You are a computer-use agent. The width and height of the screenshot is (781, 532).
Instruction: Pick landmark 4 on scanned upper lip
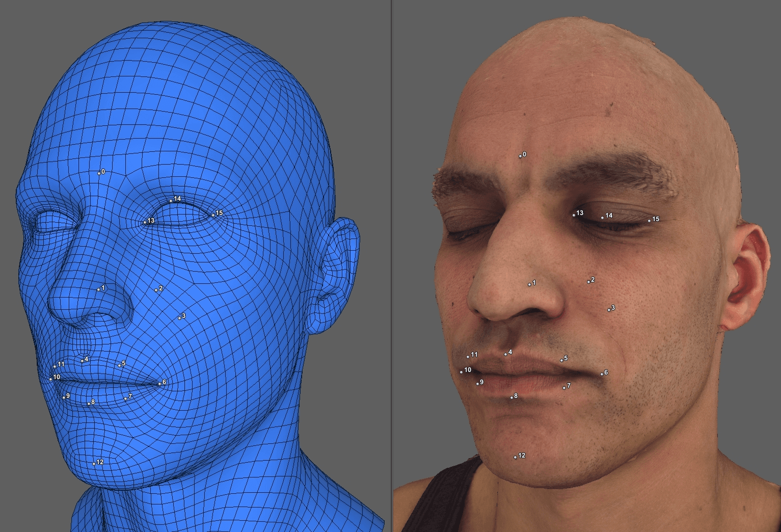(x=506, y=354)
